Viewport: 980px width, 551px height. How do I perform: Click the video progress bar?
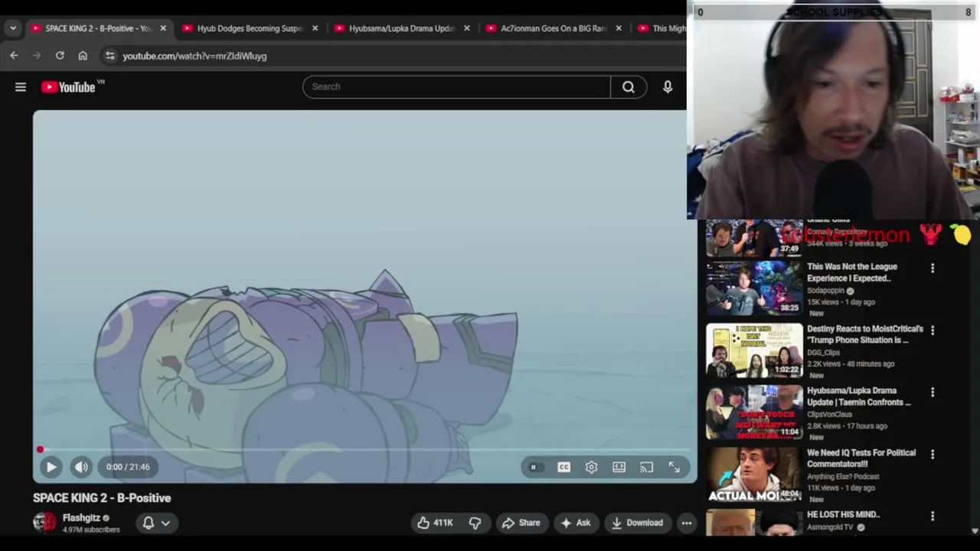364,449
